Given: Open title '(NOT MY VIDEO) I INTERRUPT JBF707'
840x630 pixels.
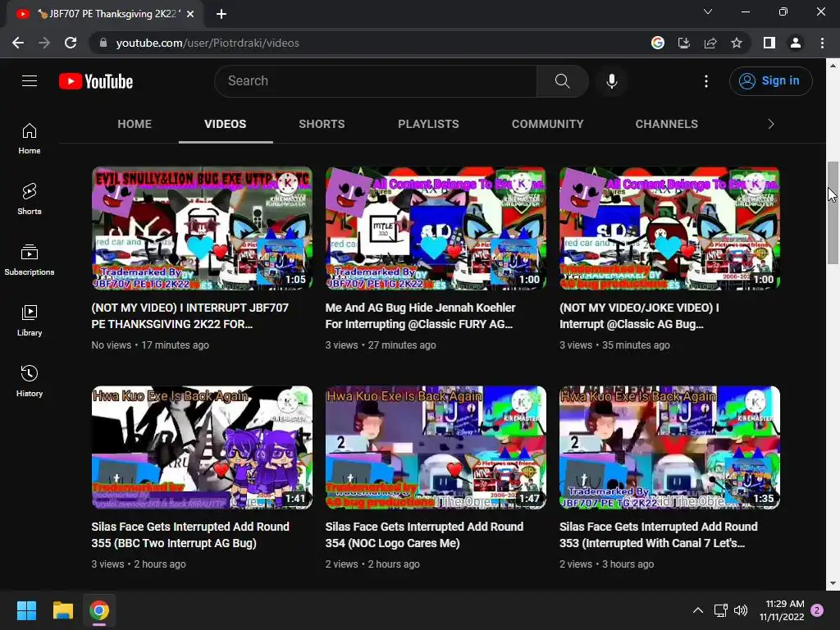Looking at the screenshot, I should tap(190, 316).
